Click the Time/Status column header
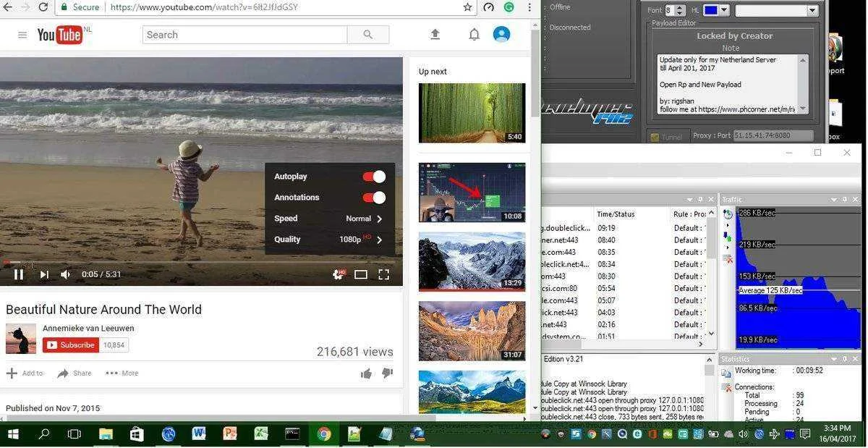Image resolution: width=868 pixels, height=448 pixels. [616, 214]
